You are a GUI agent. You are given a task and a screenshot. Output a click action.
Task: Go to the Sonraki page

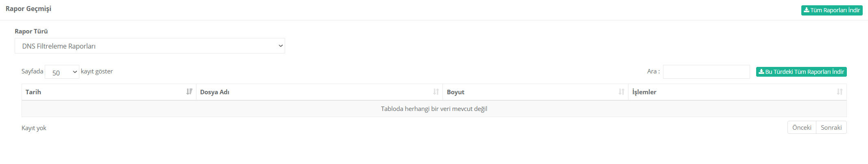(831, 128)
